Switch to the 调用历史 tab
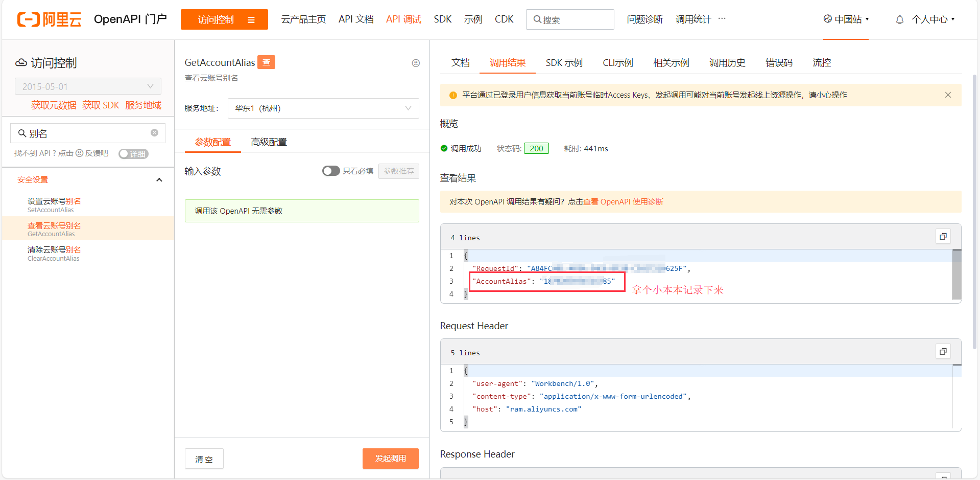The width and height of the screenshot is (980, 480). [727, 63]
